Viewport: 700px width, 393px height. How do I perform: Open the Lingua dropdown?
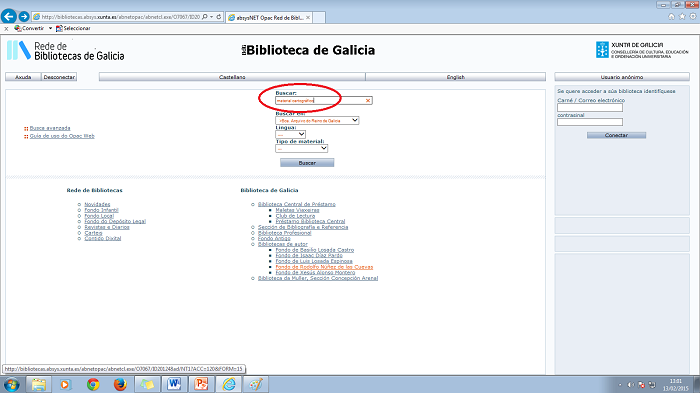point(291,134)
